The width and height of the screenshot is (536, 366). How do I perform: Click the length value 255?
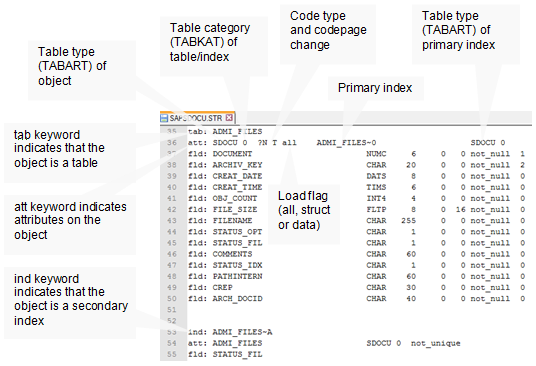(x=408, y=221)
